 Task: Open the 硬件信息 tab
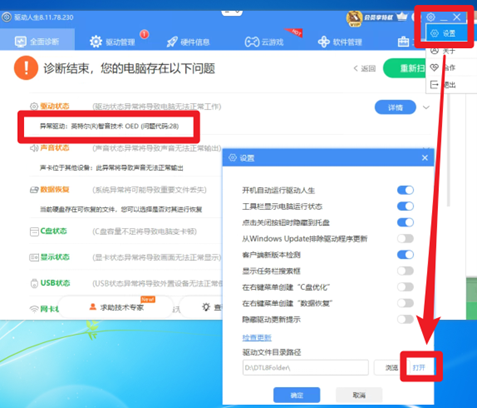tap(188, 42)
